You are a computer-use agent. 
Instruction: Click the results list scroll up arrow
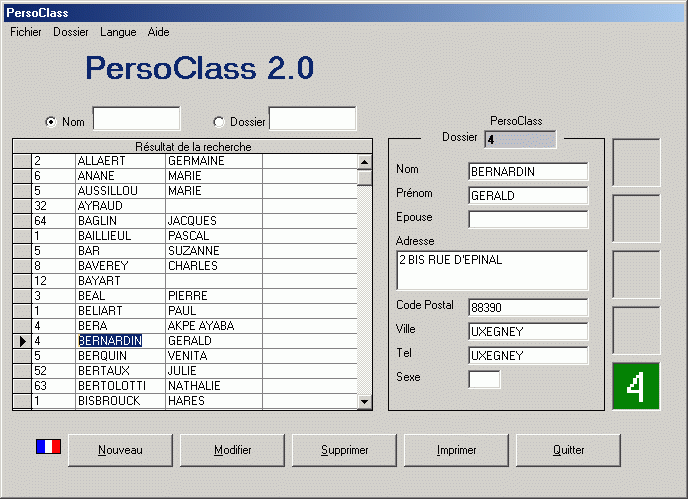click(364, 162)
